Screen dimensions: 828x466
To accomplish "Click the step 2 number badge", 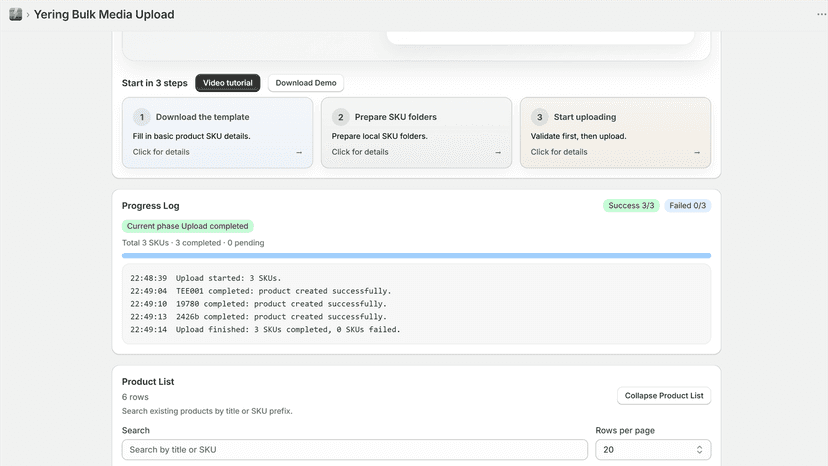I will [341, 117].
